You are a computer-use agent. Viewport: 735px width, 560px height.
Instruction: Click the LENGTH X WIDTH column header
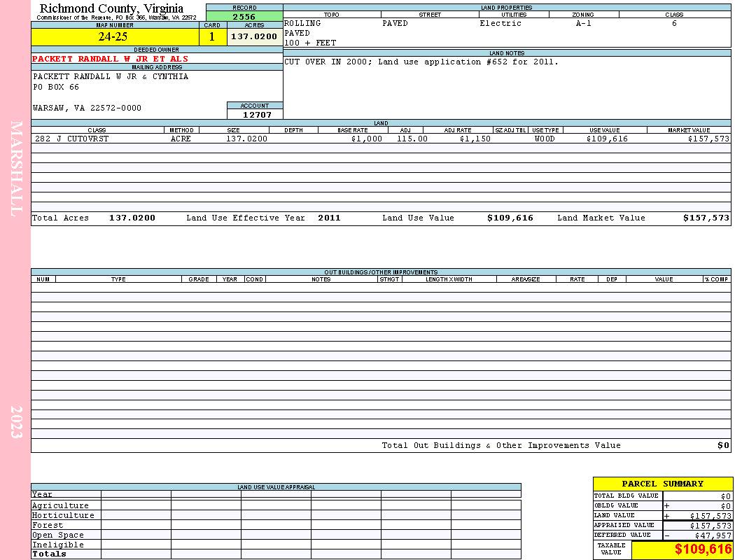449,279
